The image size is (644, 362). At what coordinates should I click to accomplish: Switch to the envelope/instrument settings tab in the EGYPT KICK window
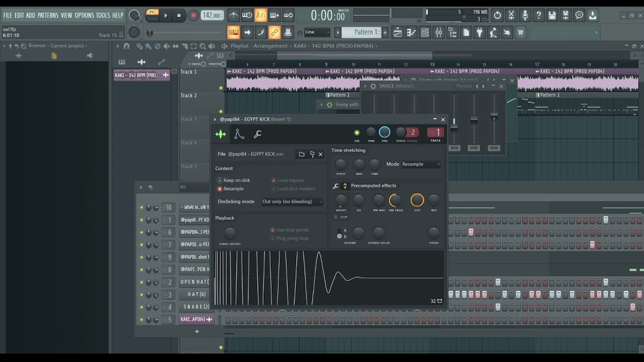point(239,134)
